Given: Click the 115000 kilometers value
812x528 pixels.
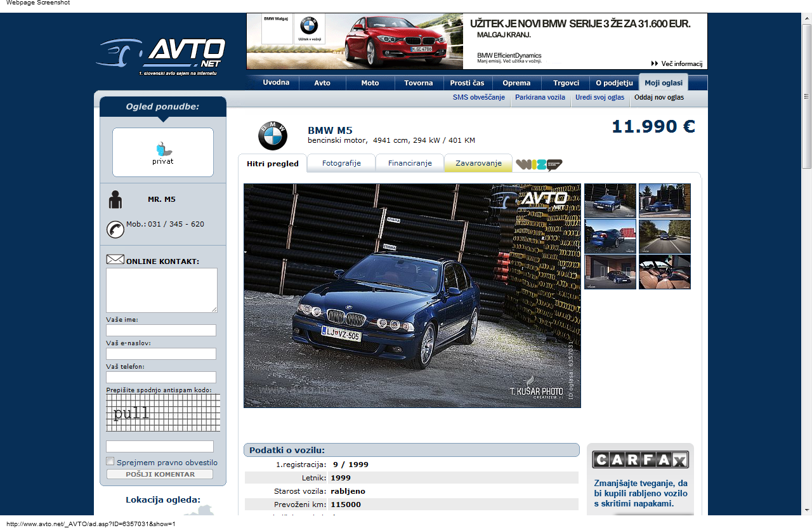Looking at the screenshot, I should click(x=346, y=505).
